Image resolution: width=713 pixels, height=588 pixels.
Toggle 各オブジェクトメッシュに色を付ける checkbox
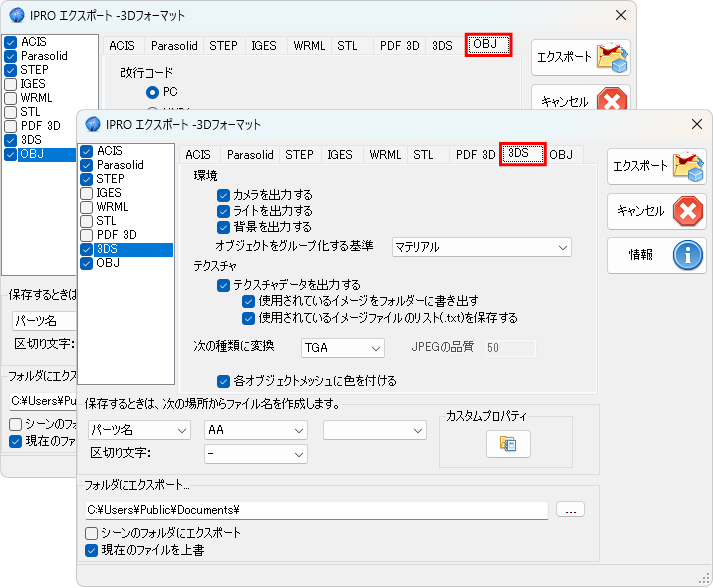(223, 381)
